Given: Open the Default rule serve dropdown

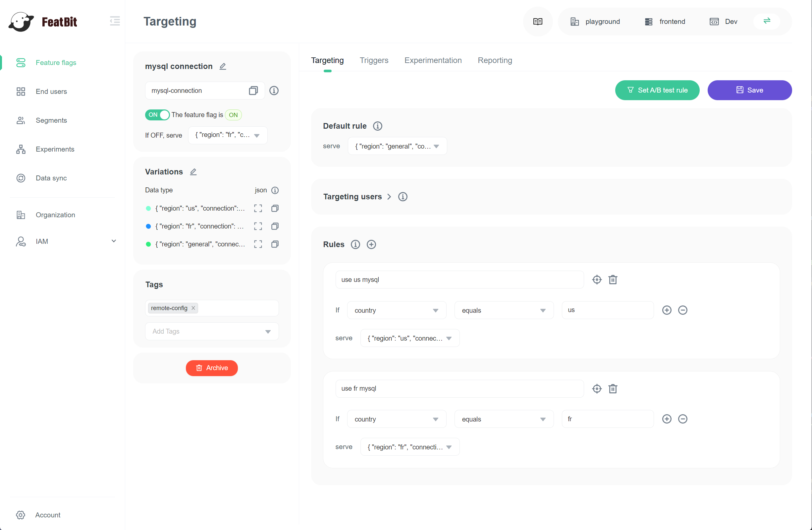Looking at the screenshot, I should coord(397,146).
